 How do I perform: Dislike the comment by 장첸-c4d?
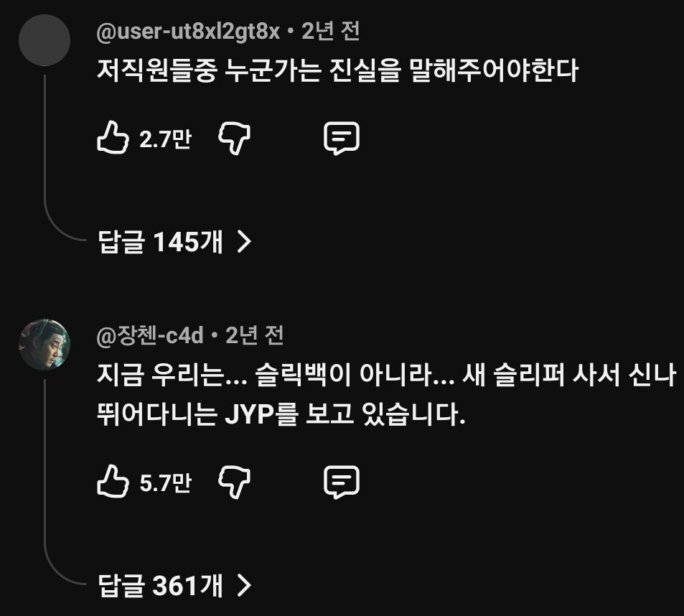[234, 482]
